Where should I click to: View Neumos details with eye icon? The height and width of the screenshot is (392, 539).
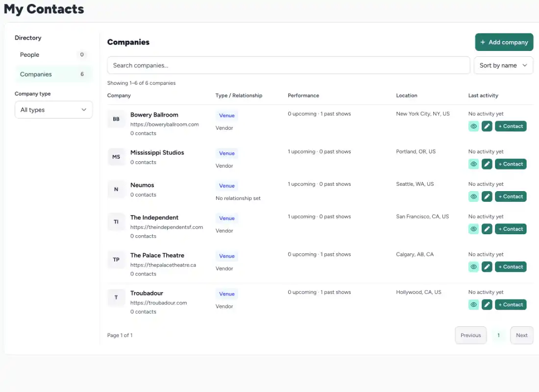(473, 196)
